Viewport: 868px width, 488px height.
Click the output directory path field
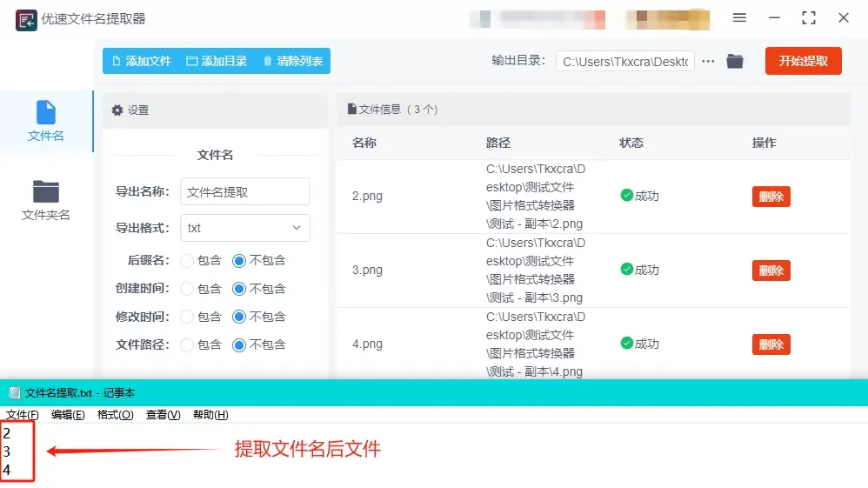pyautogui.click(x=624, y=61)
